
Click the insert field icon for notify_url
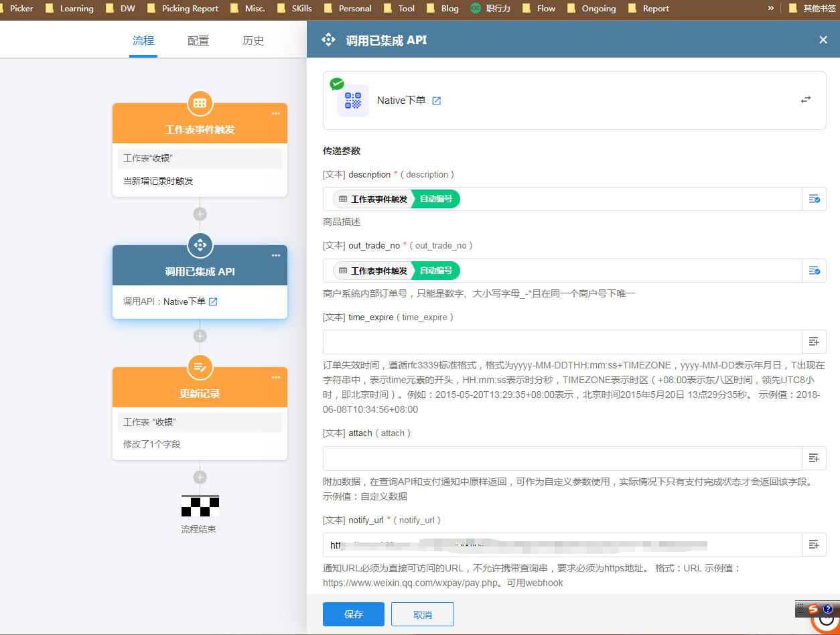[814, 545]
